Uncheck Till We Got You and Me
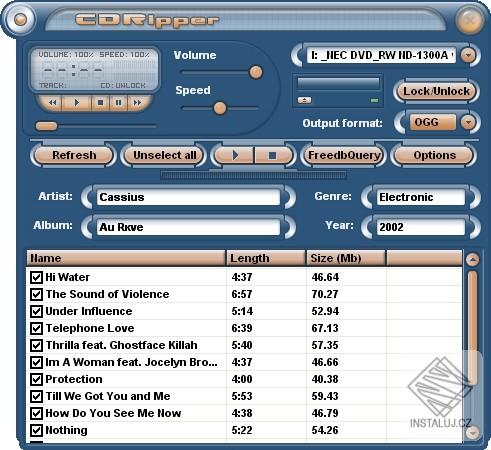Image resolution: width=491 pixels, height=450 pixels. [x=36, y=396]
